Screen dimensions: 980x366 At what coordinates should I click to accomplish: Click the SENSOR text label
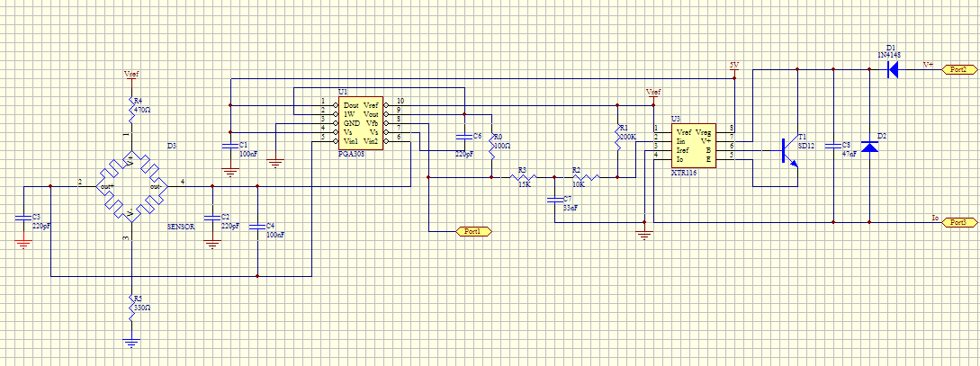pyautogui.click(x=181, y=227)
